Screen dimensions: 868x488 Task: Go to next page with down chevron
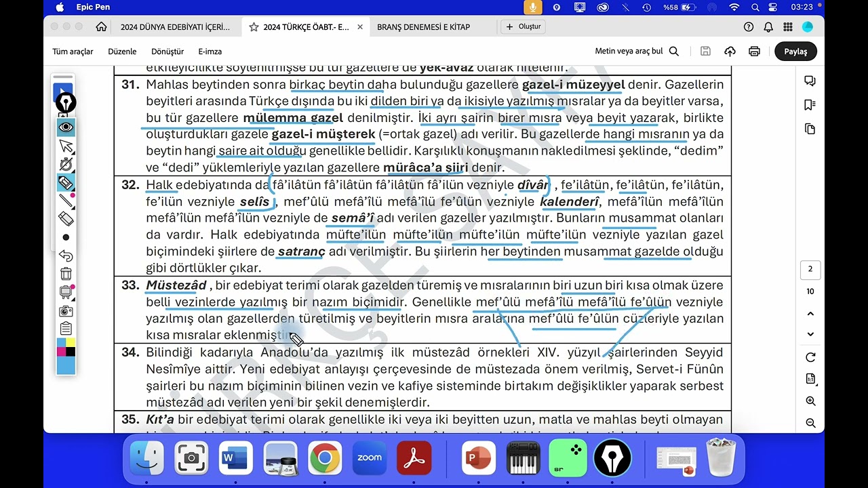tap(810, 334)
